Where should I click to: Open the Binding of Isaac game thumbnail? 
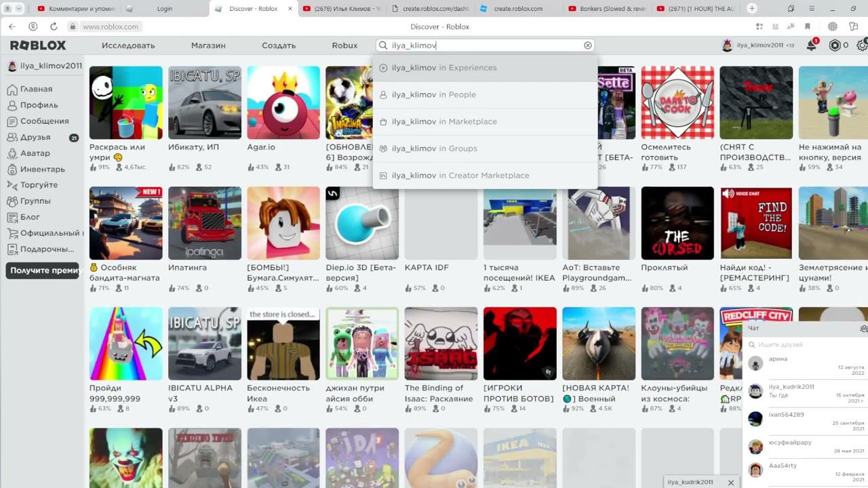pos(441,344)
